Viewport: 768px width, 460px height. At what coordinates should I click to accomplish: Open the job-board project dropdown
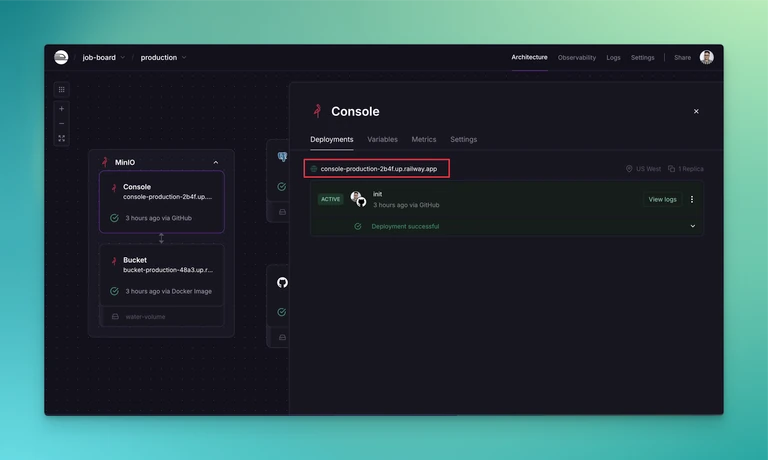103,57
